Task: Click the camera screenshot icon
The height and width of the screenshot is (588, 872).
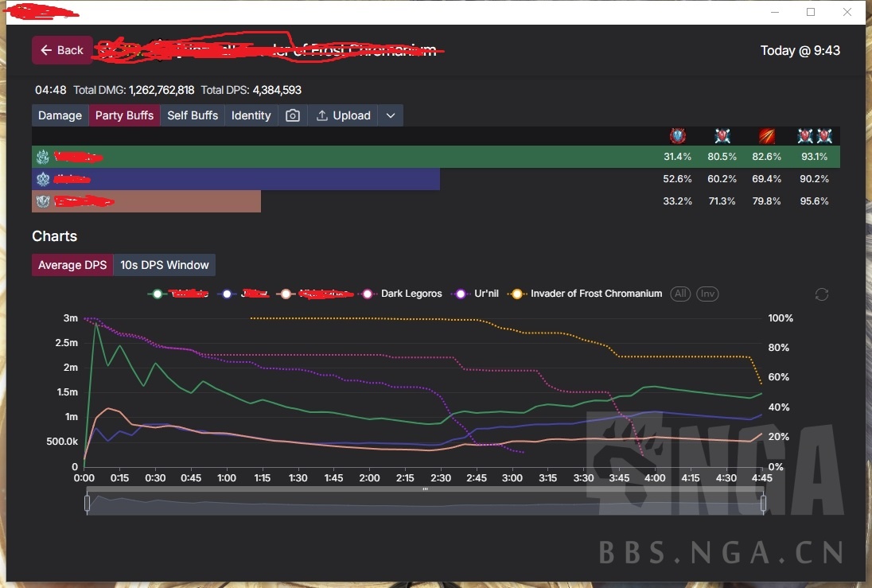Action: click(x=293, y=115)
